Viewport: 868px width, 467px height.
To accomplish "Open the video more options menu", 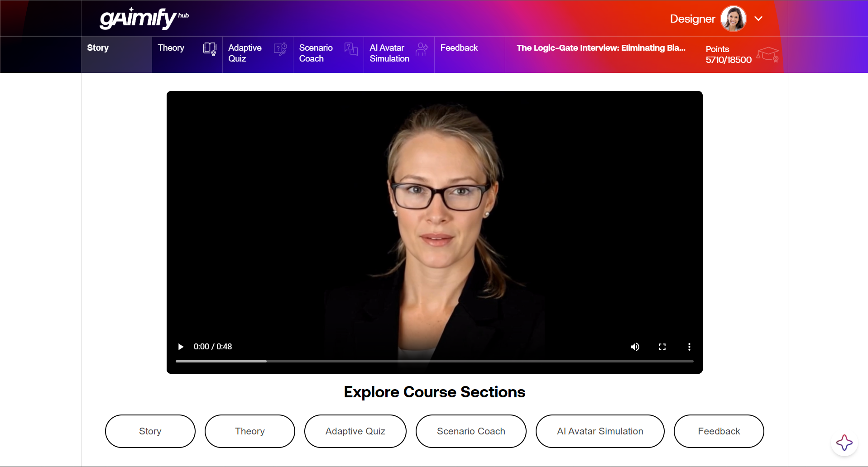I will click(x=689, y=347).
